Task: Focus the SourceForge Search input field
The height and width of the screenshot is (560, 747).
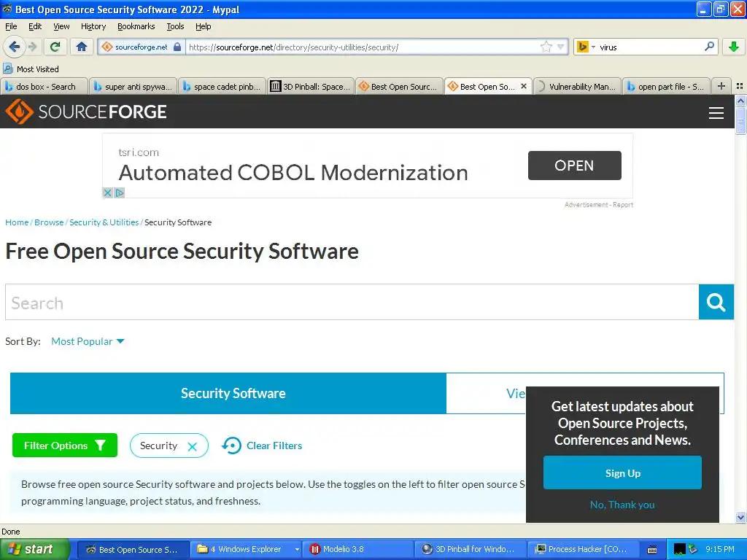Action: point(352,302)
